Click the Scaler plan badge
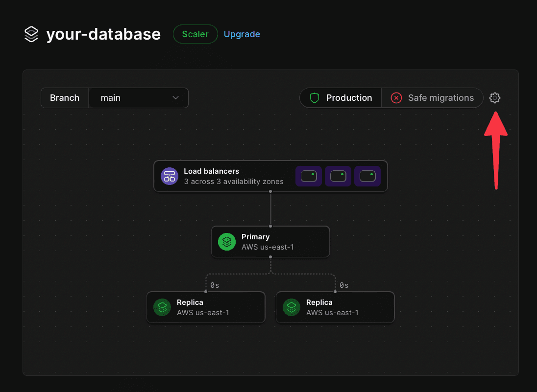The height and width of the screenshot is (392, 537). [195, 34]
